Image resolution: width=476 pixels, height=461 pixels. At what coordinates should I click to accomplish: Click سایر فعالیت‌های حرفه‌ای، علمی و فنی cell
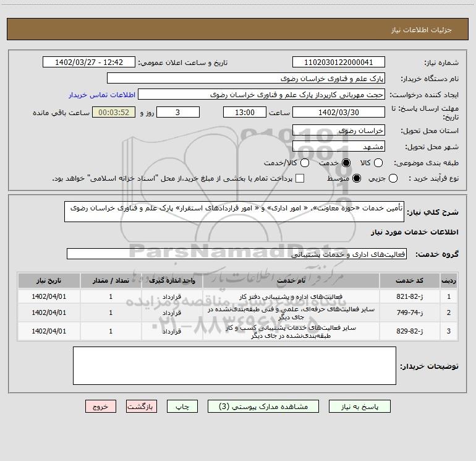[x=291, y=312]
